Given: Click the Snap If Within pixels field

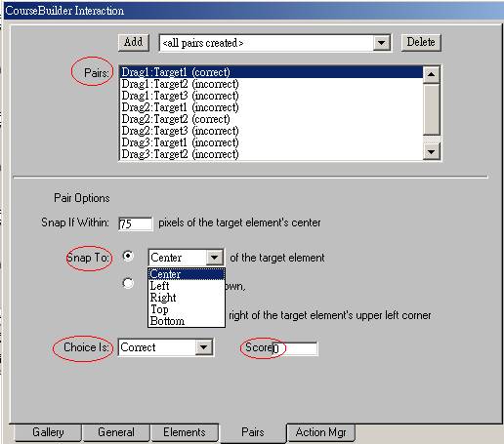Looking at the screenshot, I should click(x=135, y=223).
